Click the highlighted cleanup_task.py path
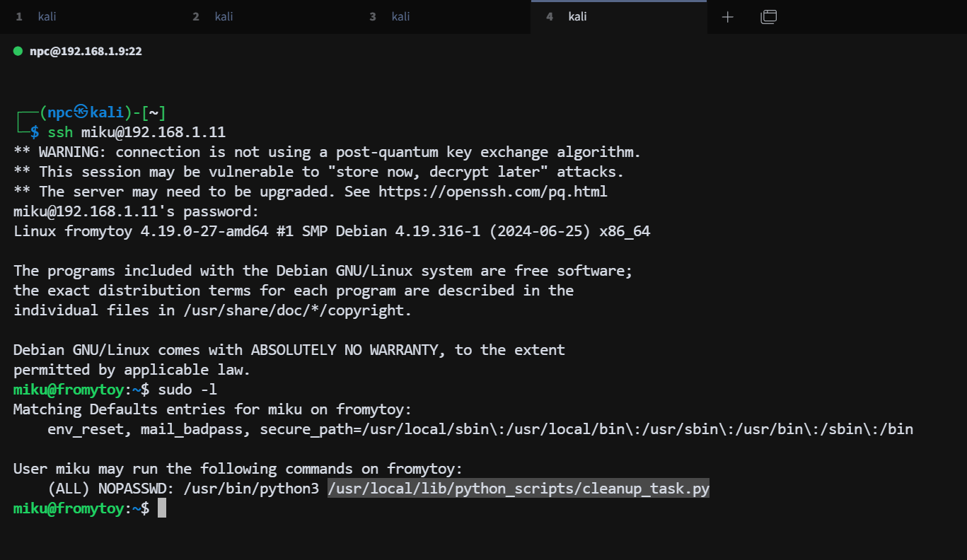Image resolution: width=967 pixels, height=560 pixels. coord(518,489)
